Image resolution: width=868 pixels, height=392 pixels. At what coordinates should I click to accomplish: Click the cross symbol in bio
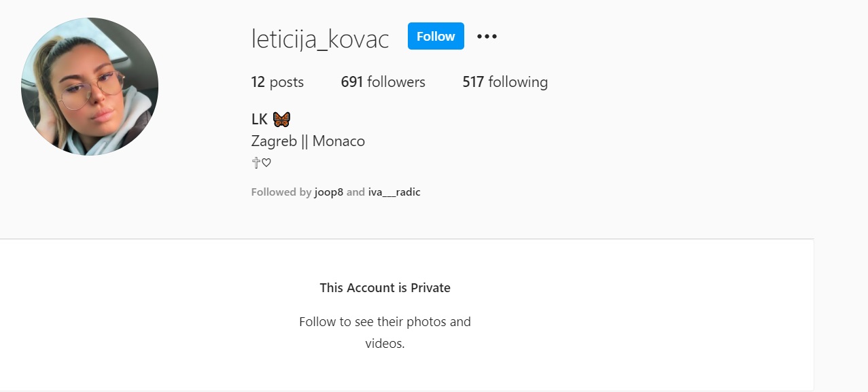[256, 162]
